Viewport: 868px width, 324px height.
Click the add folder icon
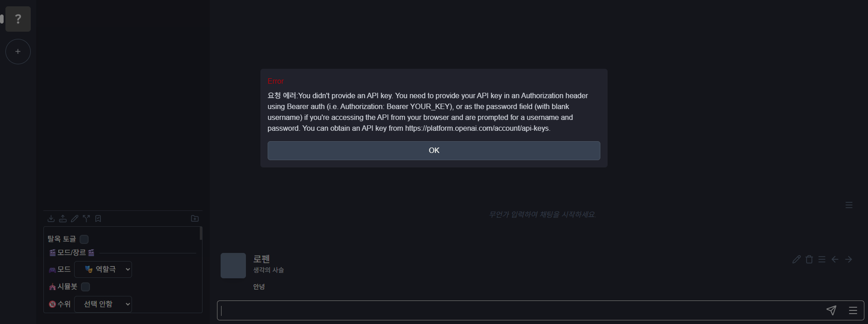tap(195, 219)
